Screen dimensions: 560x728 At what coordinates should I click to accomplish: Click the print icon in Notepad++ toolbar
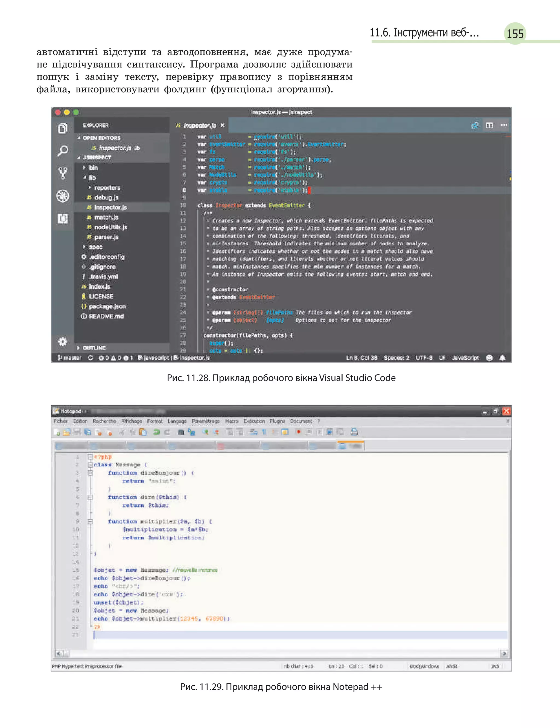coord(354,432)
